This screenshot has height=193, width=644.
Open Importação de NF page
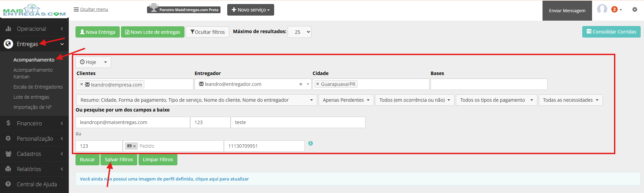point(33,107)
